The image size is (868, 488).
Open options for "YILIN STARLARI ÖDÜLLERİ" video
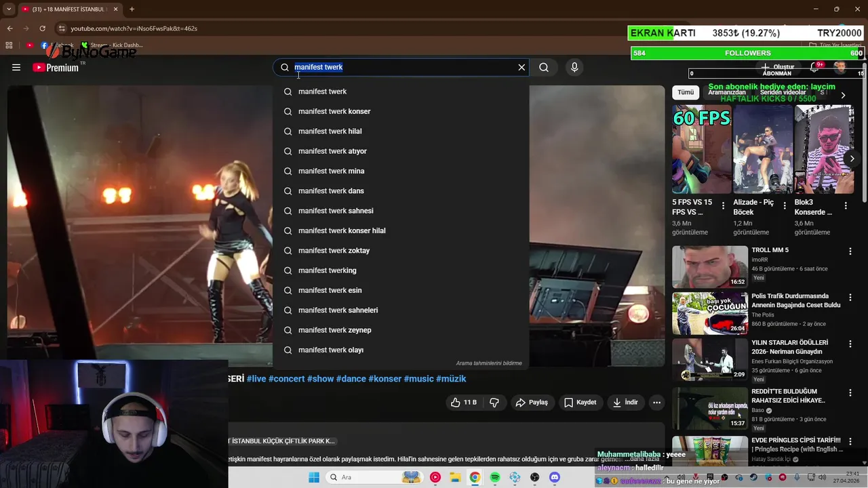850,344
